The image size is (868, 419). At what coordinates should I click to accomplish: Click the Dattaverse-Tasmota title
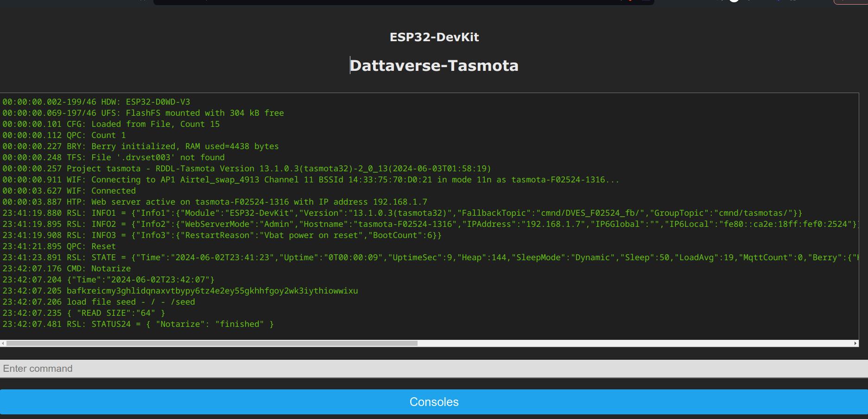click(434, 66)
